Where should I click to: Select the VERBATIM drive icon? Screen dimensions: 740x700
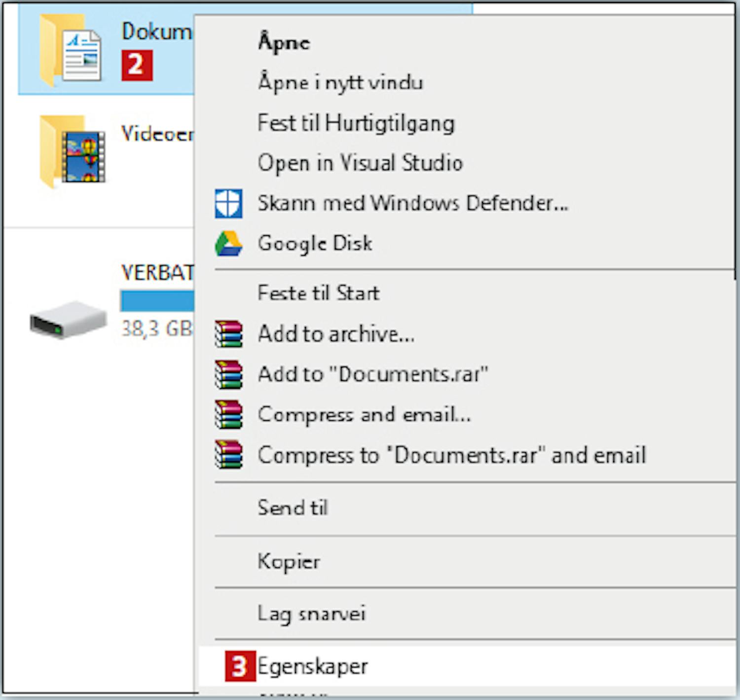68,319
